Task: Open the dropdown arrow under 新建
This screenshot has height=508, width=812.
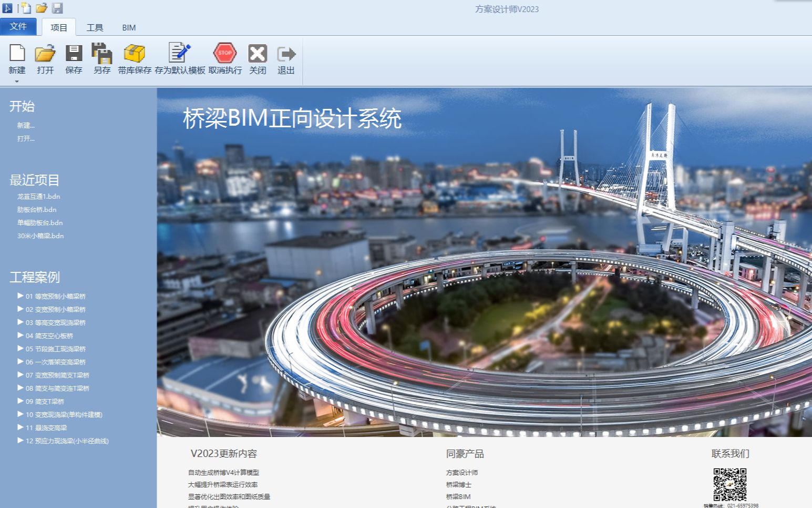Action: click(x=17, y=81)
